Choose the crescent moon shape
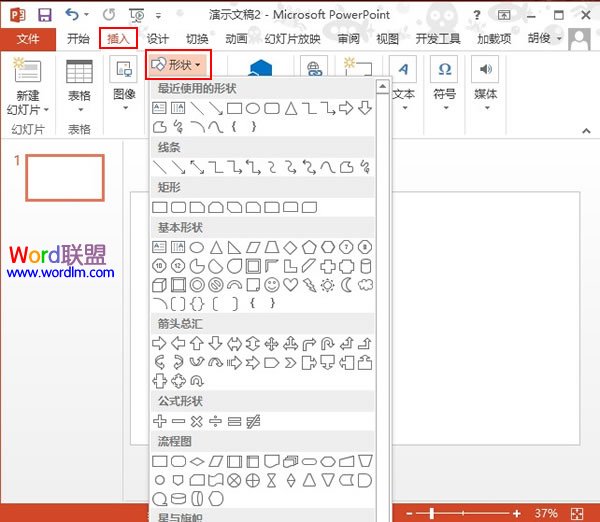Screen dimensions: 600x522 (x=347, y=285)
